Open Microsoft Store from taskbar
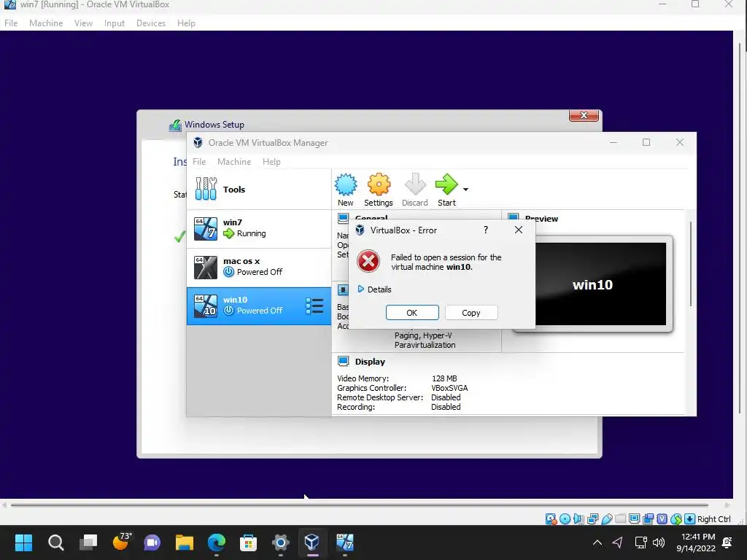 click(x=248, y=542)
